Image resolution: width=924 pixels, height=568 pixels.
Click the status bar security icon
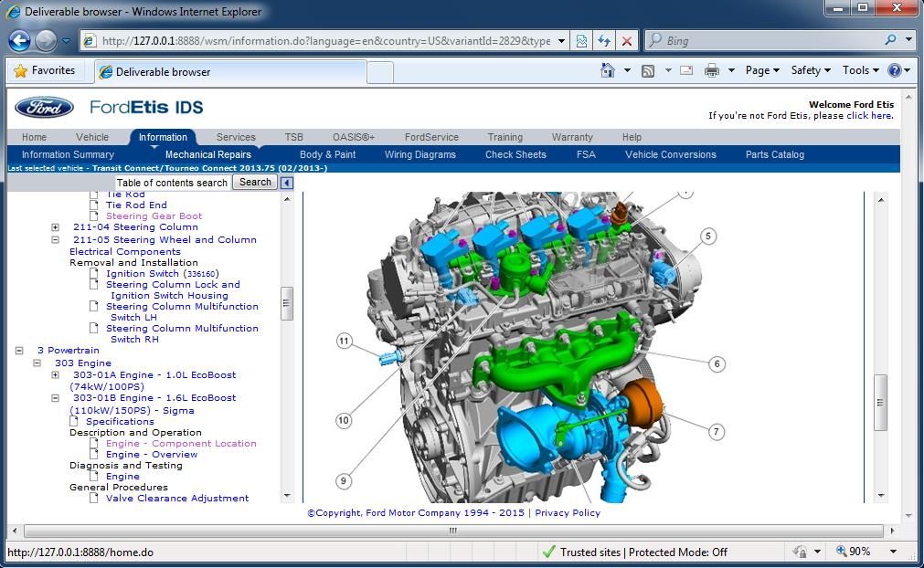(801, 552)
